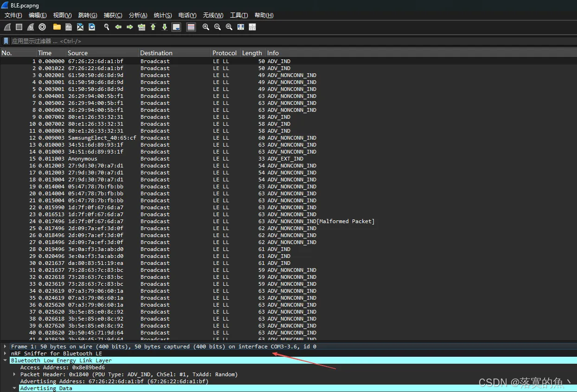Expand the Packet Header 0x1840 entry
Image resolution: width=577 pixels, height=392 pixels.
pyautogui.click(x=14, y=374)
